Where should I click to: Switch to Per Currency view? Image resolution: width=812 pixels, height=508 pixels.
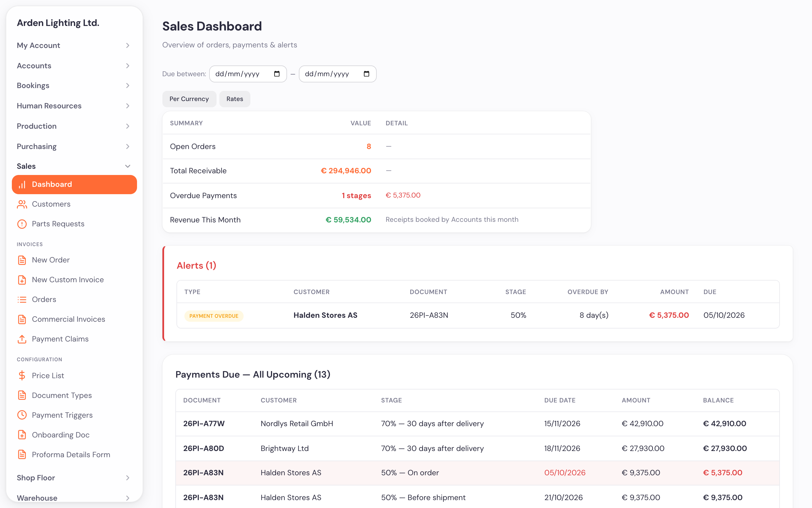tap(189, 99)
